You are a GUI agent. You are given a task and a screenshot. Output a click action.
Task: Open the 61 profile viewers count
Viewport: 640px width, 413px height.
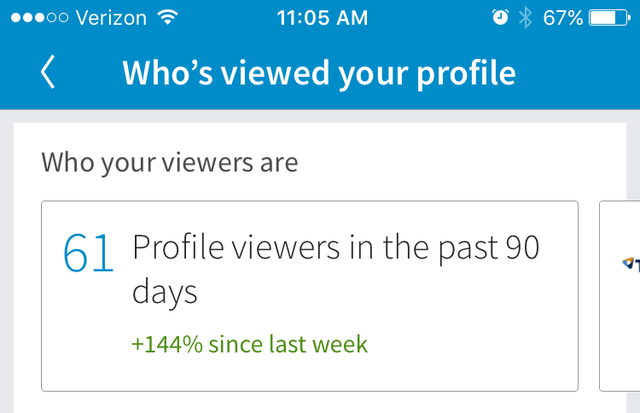point(88,253)
